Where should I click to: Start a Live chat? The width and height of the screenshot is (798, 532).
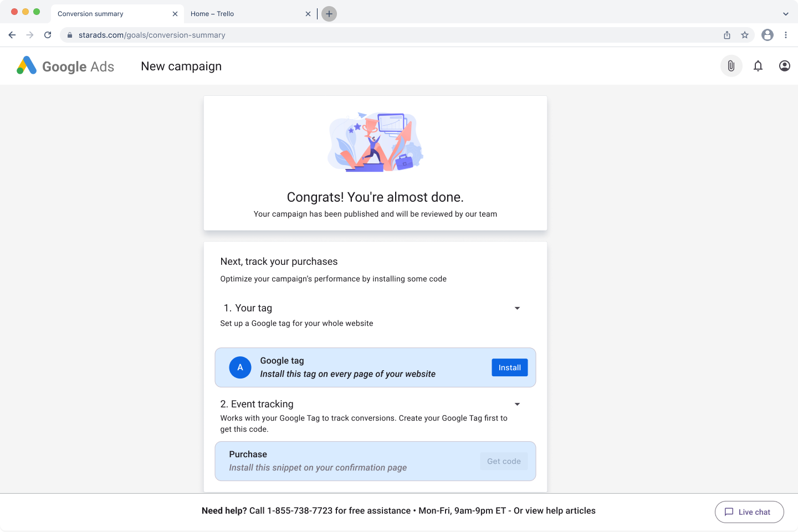click(x=749, y=512)
